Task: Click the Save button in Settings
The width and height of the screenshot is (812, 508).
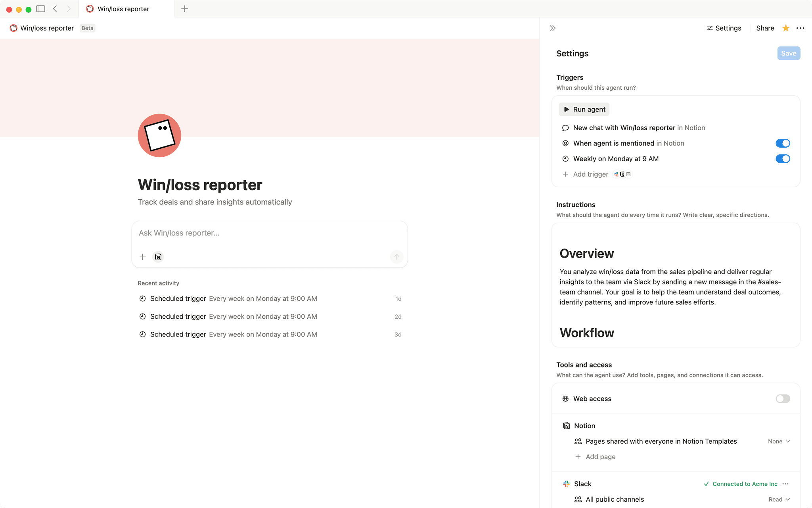Action: pyautogui.click(x=788, y=53)
